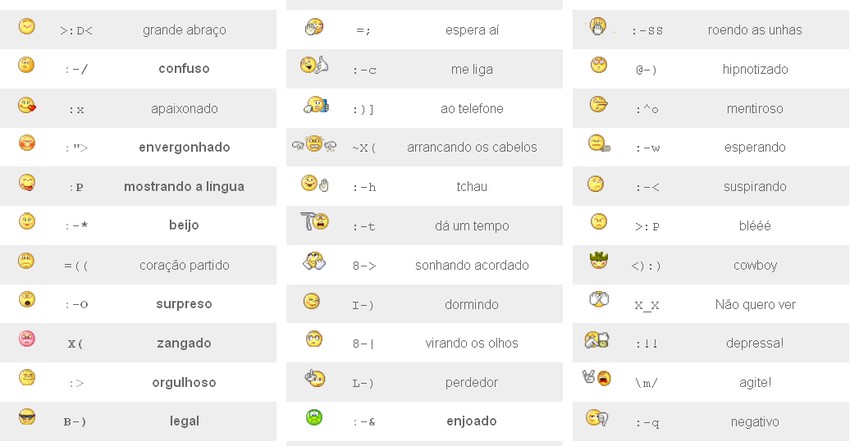
Task: Click the sunglasses emoticon next to legal
Action: click(x=27, y=417)
